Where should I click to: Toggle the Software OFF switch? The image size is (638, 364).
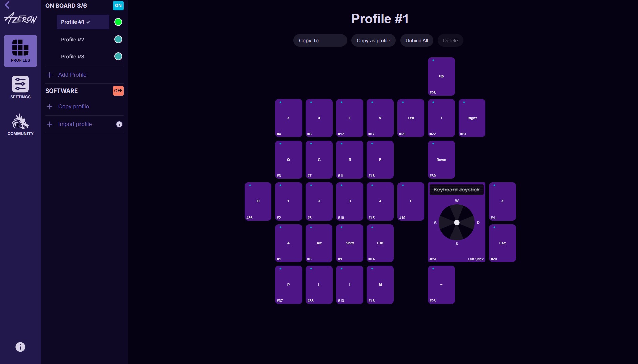(x=118, y=91)
